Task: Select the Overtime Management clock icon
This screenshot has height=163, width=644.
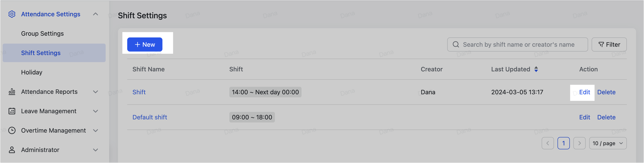Action: pyautogui.click(x=12, y=130)
